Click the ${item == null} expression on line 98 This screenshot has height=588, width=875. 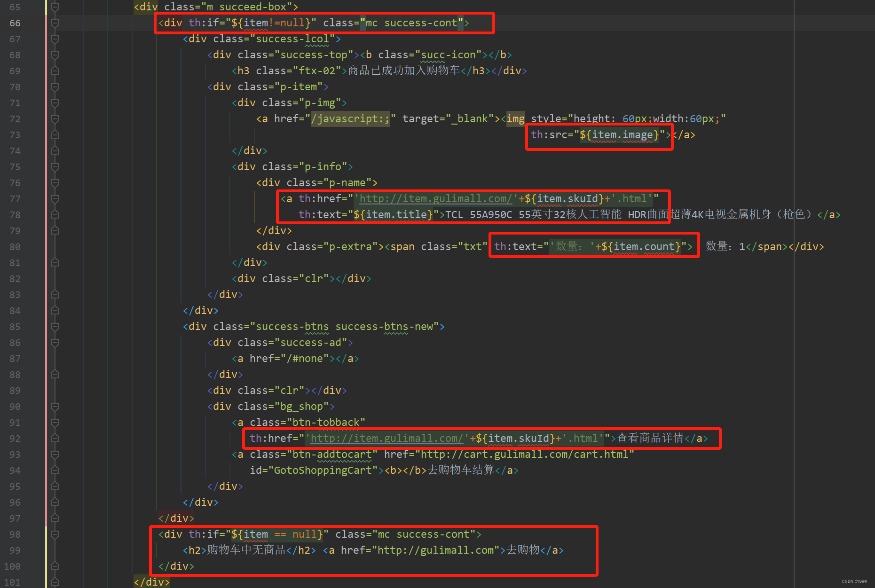pos(277,534)
